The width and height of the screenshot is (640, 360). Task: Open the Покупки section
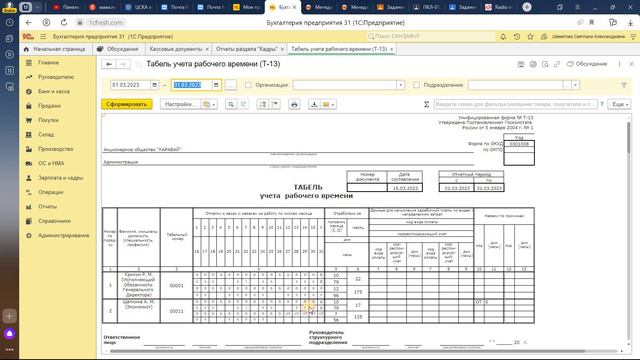point(48,120)
